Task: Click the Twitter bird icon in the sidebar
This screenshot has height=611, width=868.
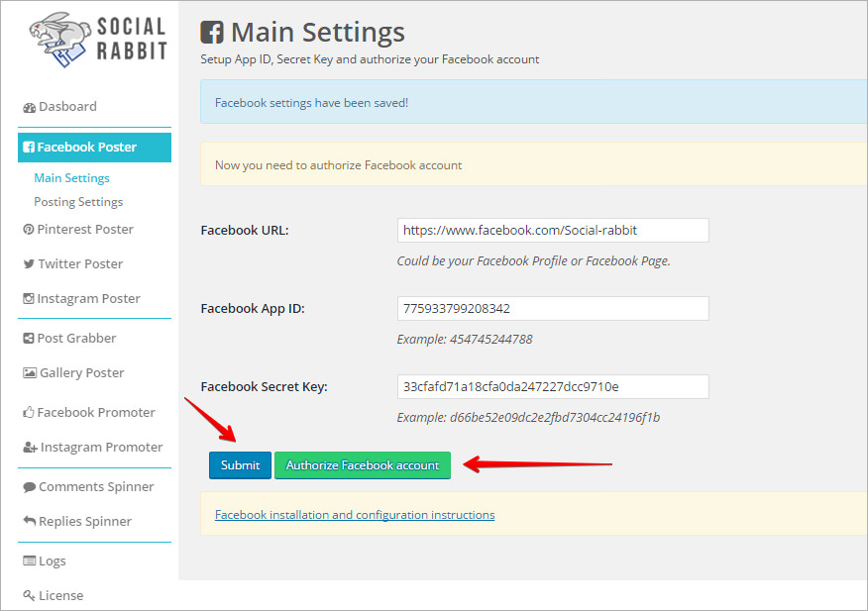Action: click(x=29, y=264)
